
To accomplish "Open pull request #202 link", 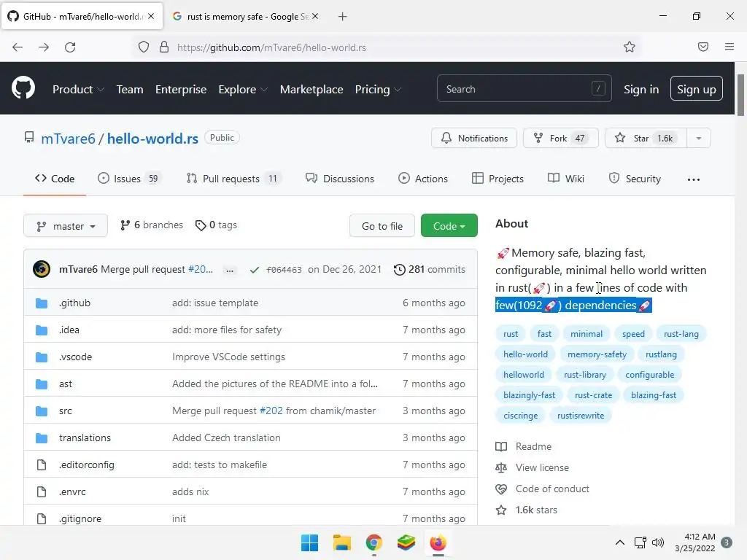I will click(x=271, y=411).
